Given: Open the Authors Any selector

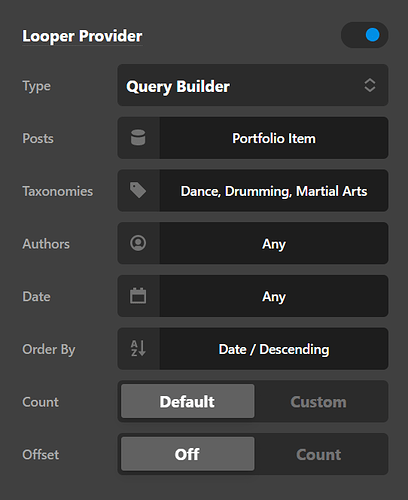Looking at the screenshot, I should point(274,243).
